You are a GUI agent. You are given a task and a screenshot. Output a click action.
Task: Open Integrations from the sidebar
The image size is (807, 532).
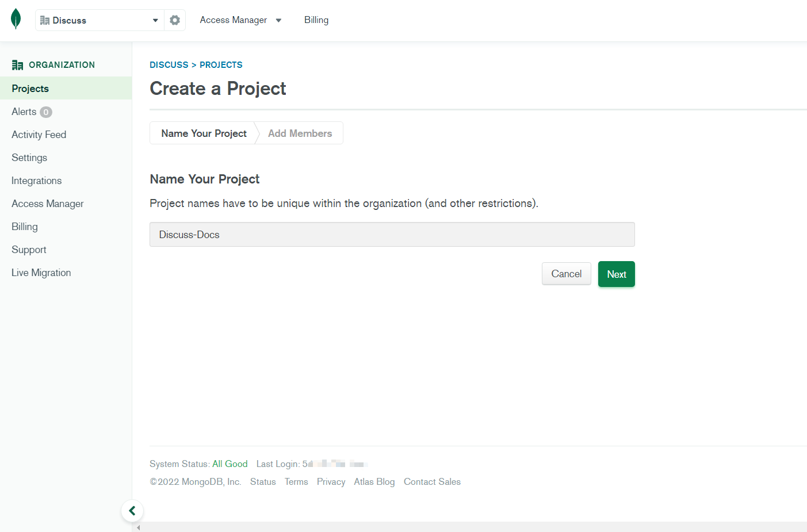(36, 180)
